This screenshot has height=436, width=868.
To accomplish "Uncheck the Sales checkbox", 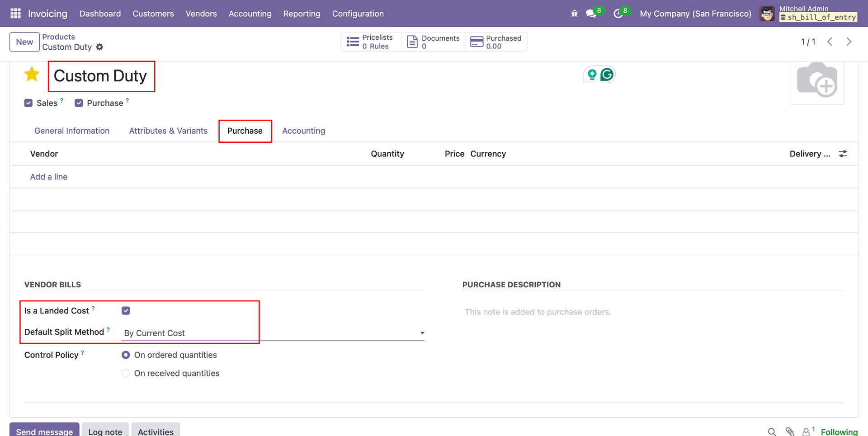I will pyautogui.click(x=28, y=103).
